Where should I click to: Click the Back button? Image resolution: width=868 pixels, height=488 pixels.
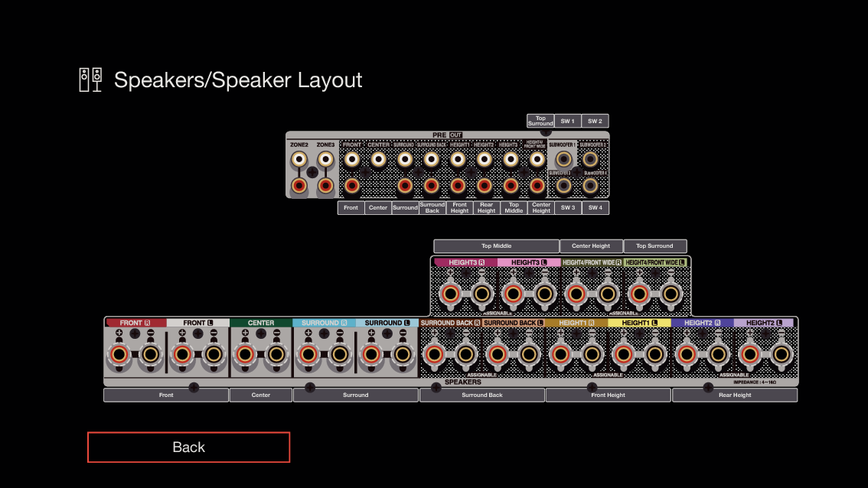(188, 447)
